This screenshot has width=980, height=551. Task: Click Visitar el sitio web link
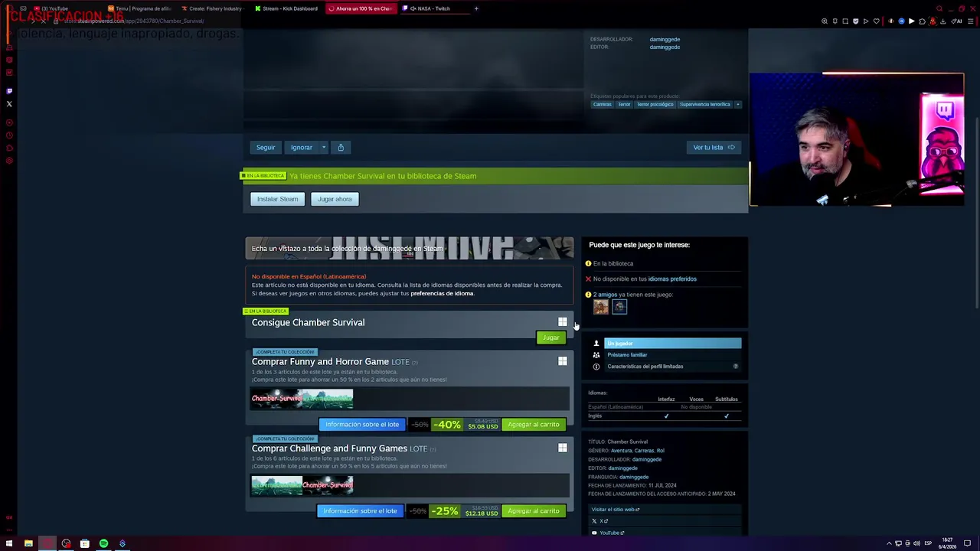(615, 509)
